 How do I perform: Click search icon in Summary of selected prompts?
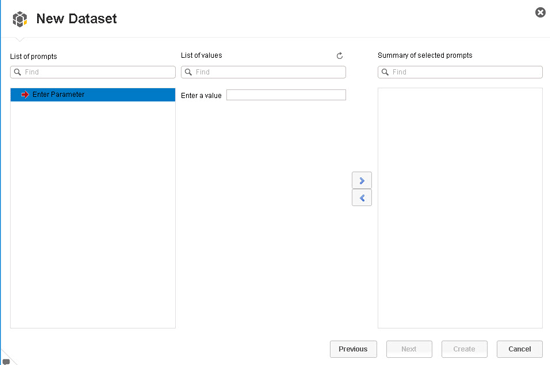[385, 72]
